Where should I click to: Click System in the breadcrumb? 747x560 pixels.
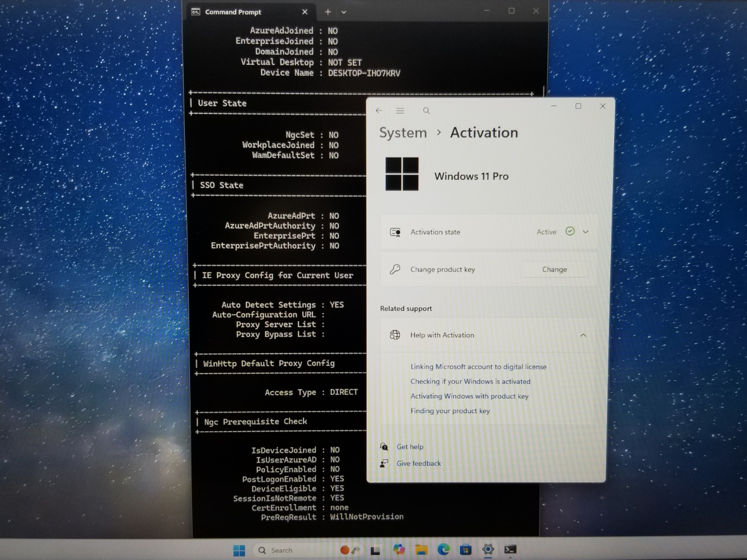[403, 133]
